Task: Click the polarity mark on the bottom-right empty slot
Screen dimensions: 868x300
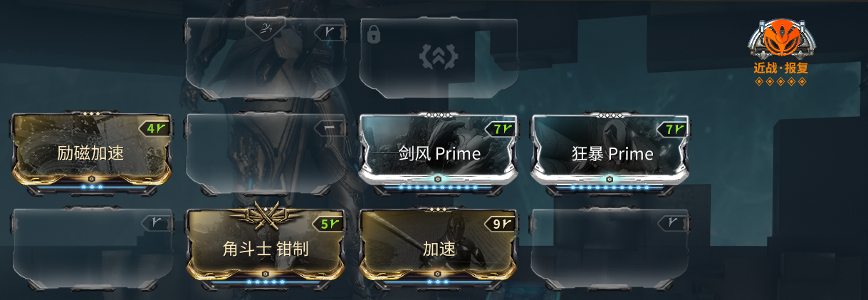Action: tap(674, 223)
